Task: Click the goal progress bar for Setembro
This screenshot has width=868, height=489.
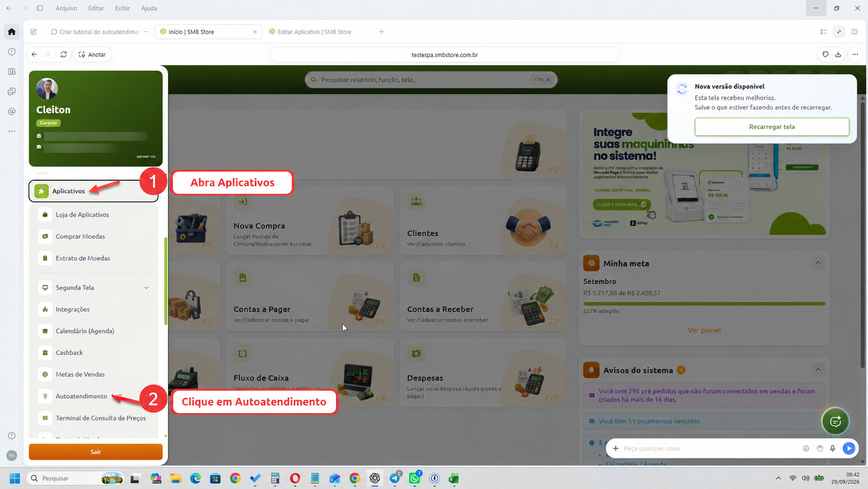Action: [x=704, y=303]
